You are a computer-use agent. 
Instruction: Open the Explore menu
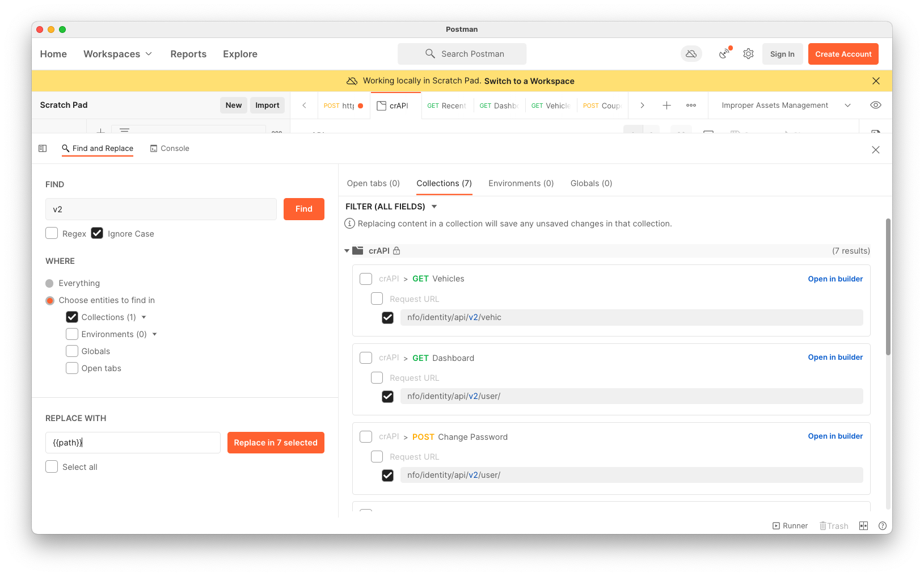[x=240, y=54]
